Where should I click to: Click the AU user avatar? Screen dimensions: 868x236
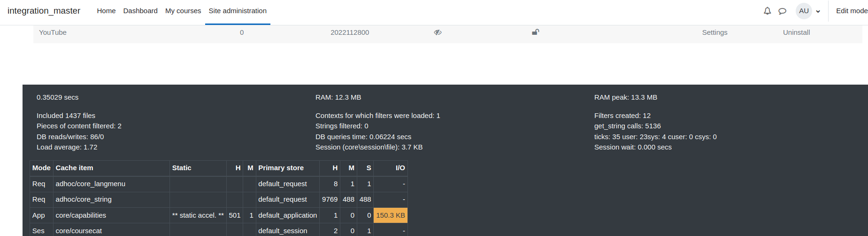[804, 11]
